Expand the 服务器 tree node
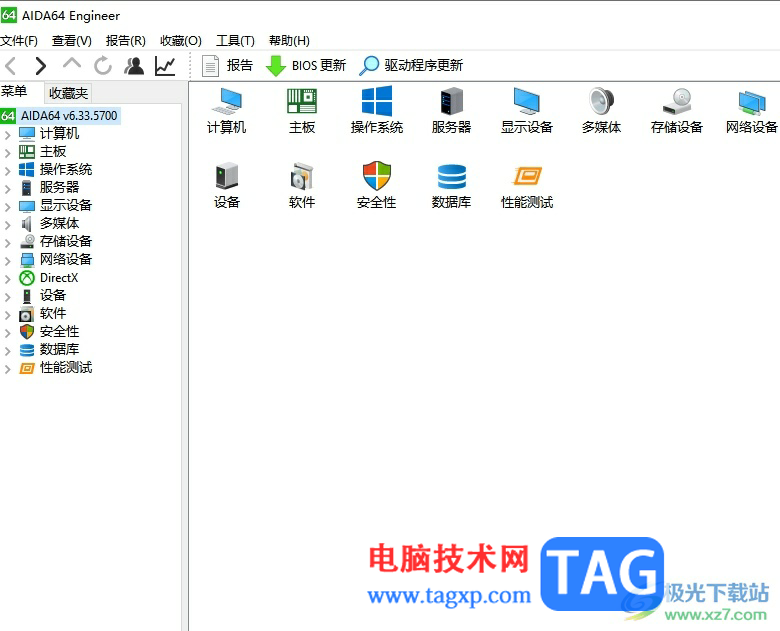 (x=7, y=189)
